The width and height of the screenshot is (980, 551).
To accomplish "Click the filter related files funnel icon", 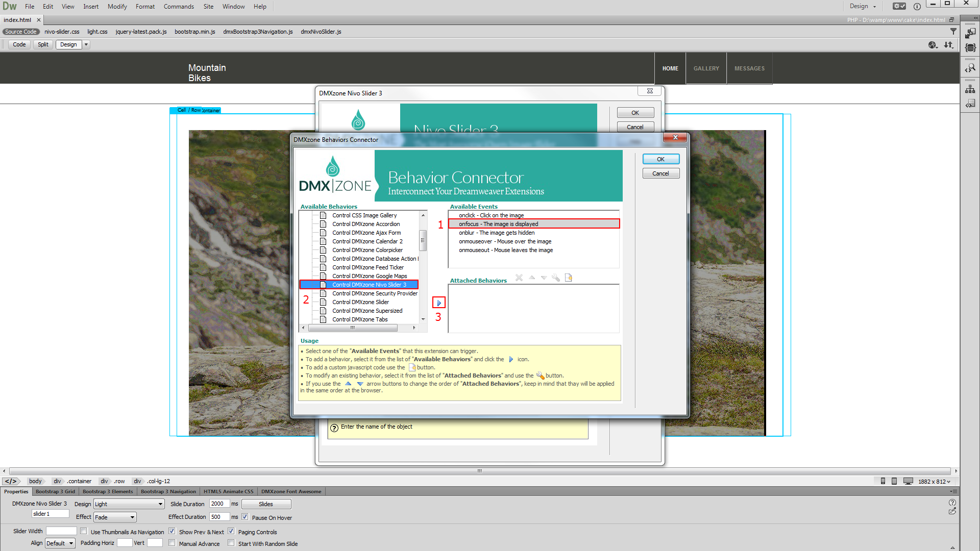I will (953, 32).
